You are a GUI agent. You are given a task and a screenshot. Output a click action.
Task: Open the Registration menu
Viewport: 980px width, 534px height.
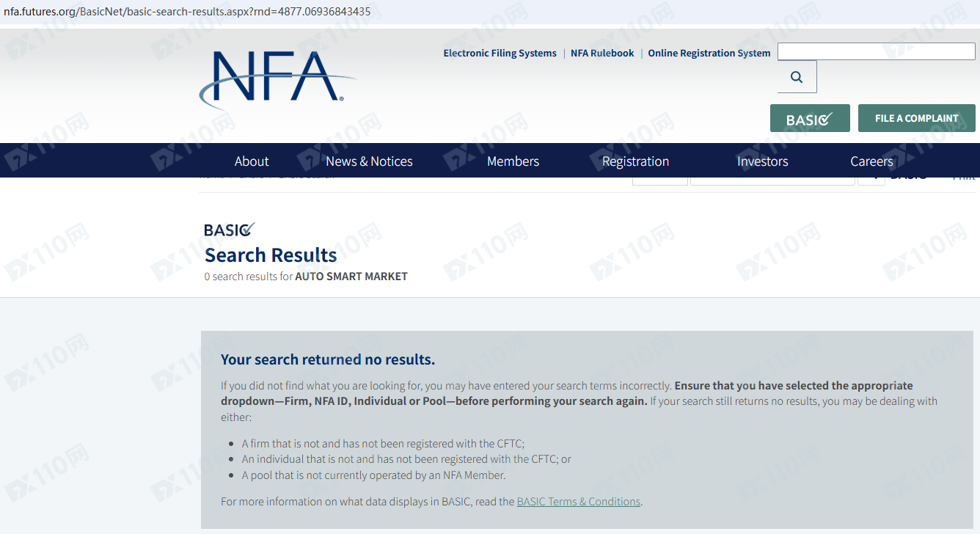point(635,161)
